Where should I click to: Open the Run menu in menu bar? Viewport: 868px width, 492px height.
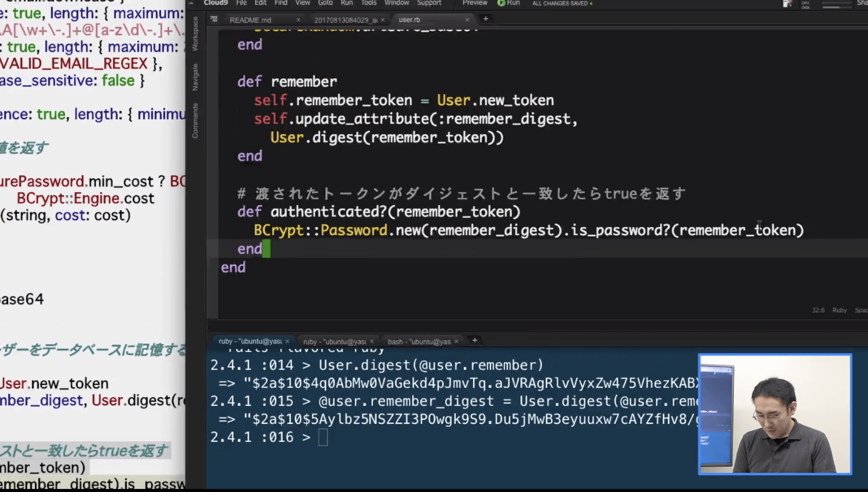(x=346, y=3)
